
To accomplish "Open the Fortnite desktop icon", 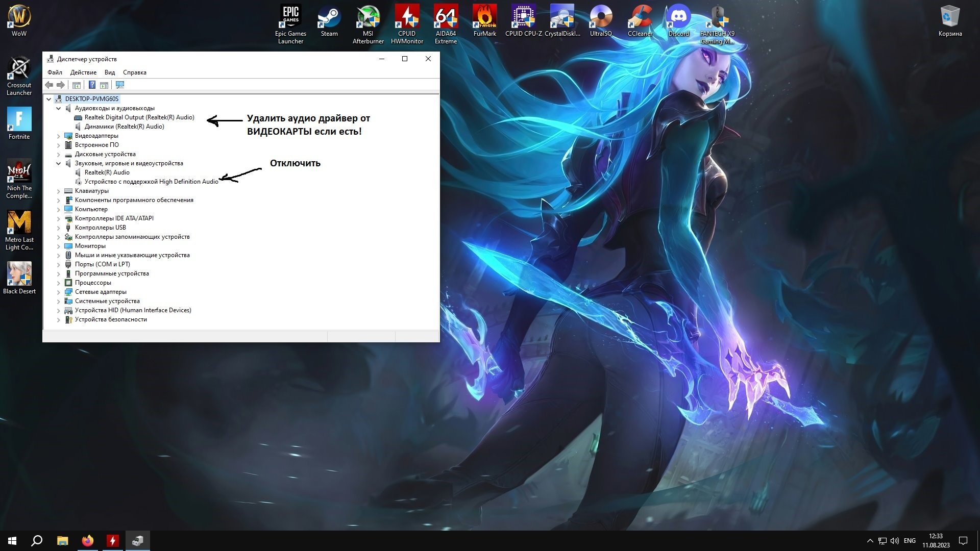I will (x=19, y=123).
